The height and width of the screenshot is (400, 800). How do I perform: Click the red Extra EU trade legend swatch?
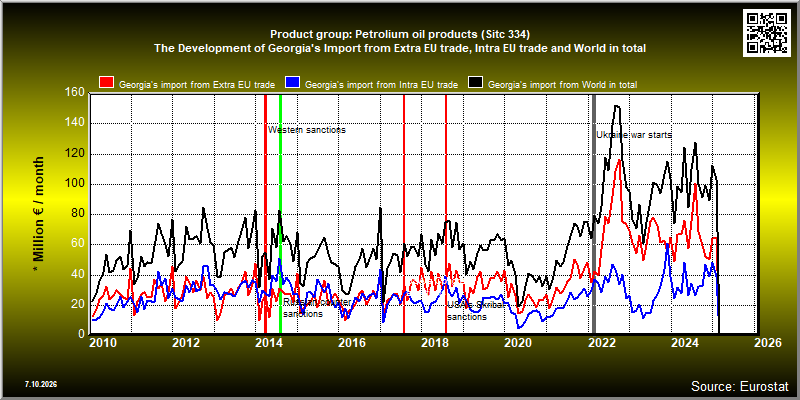click(x=107, y=83)
